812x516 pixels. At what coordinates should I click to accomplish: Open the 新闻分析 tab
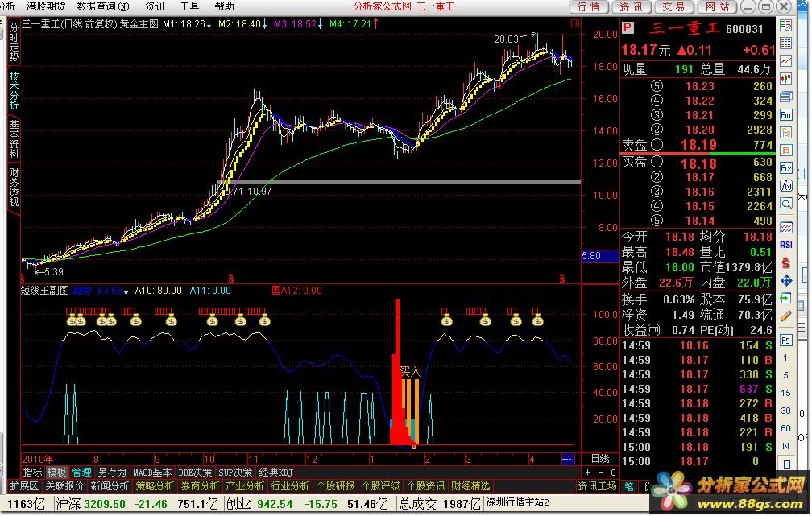[110, 486]
